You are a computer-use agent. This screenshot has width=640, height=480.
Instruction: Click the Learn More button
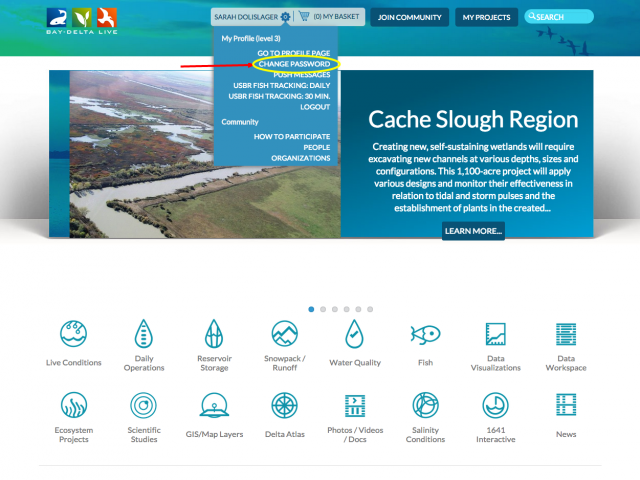coord(473,231)
